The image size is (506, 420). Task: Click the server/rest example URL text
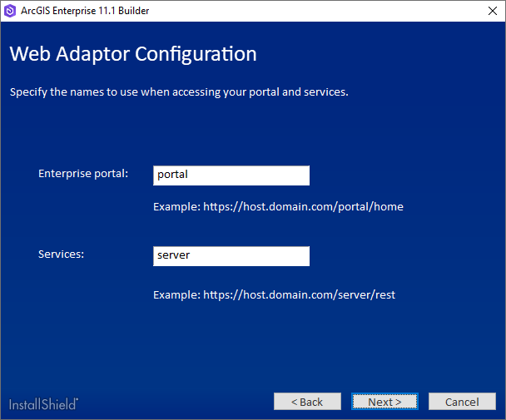(299, 294)
